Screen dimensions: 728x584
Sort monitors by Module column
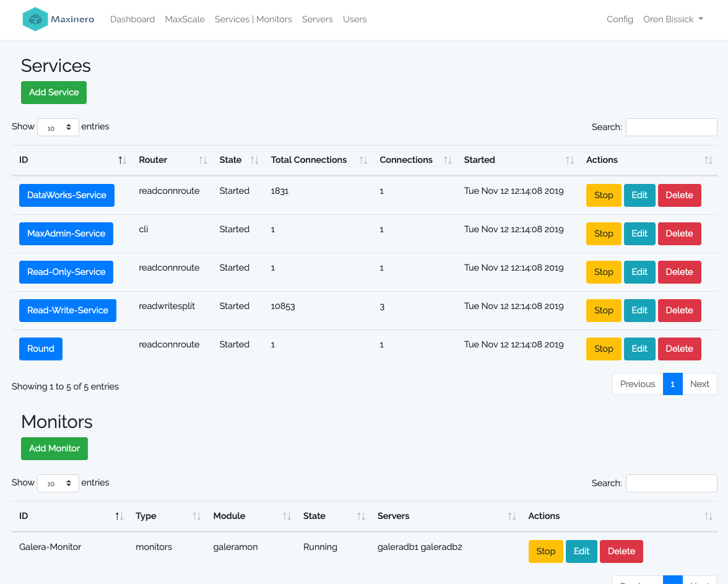point(287,516)
